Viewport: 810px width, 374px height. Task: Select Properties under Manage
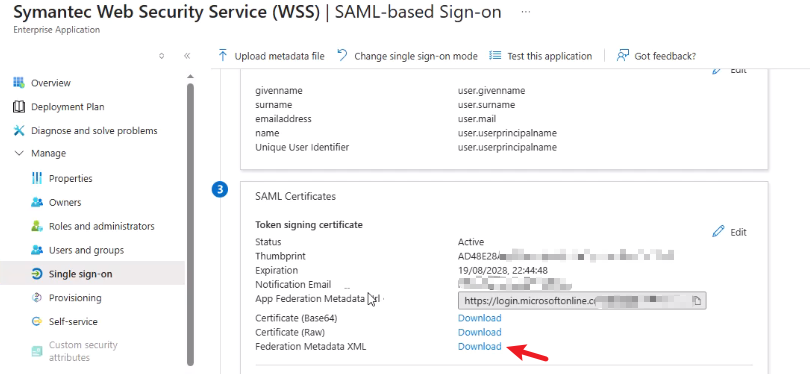point(71,178)
